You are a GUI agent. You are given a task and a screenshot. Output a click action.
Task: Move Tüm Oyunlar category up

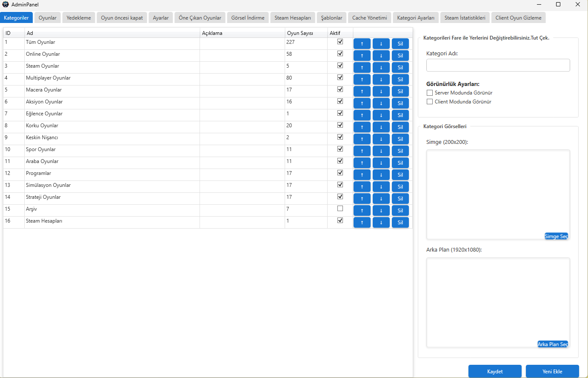tap(362, 43)
